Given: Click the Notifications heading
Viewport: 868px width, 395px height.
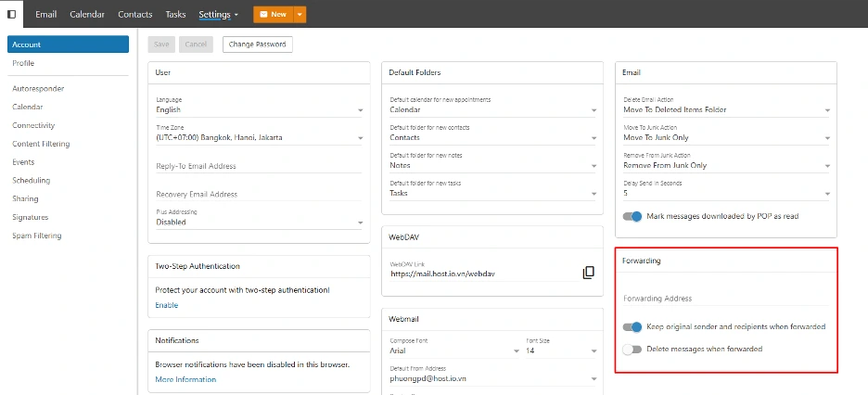Looking at the screenshot, I should point(177,340).
